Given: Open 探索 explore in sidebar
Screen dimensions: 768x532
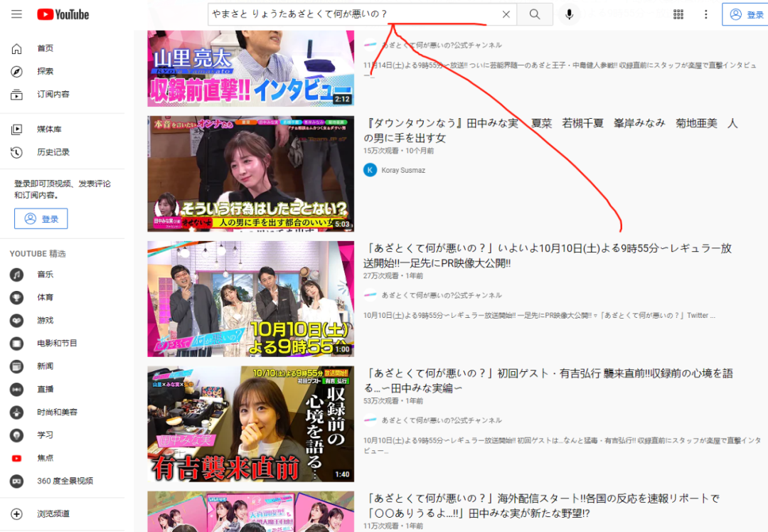Looking at the screenshot, I should click(45, 71).
